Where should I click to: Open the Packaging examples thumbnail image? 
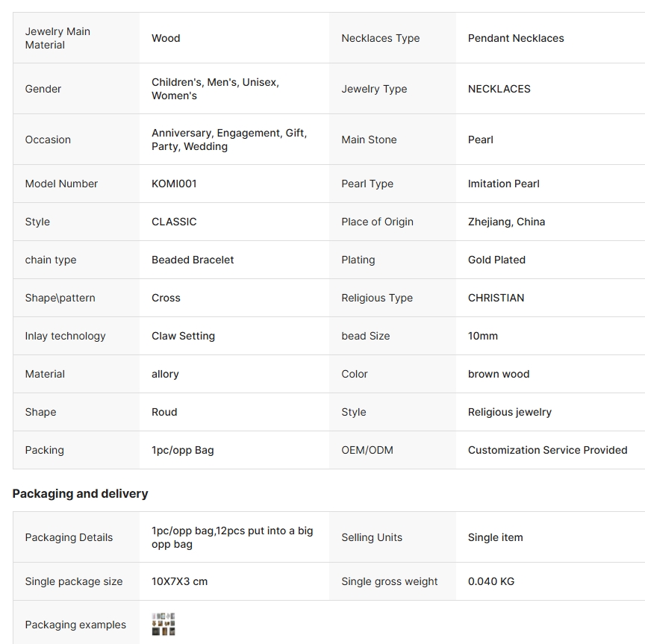click(163, 625)
